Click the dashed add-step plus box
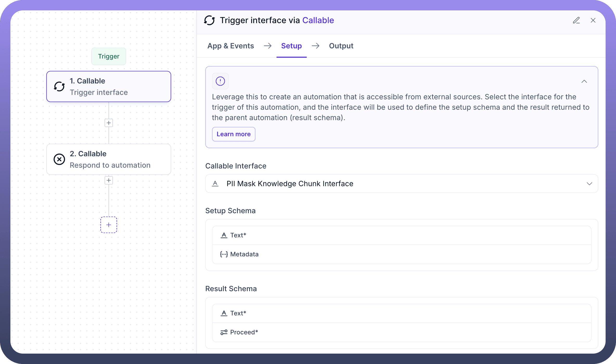616x364 pixels. 109,225
